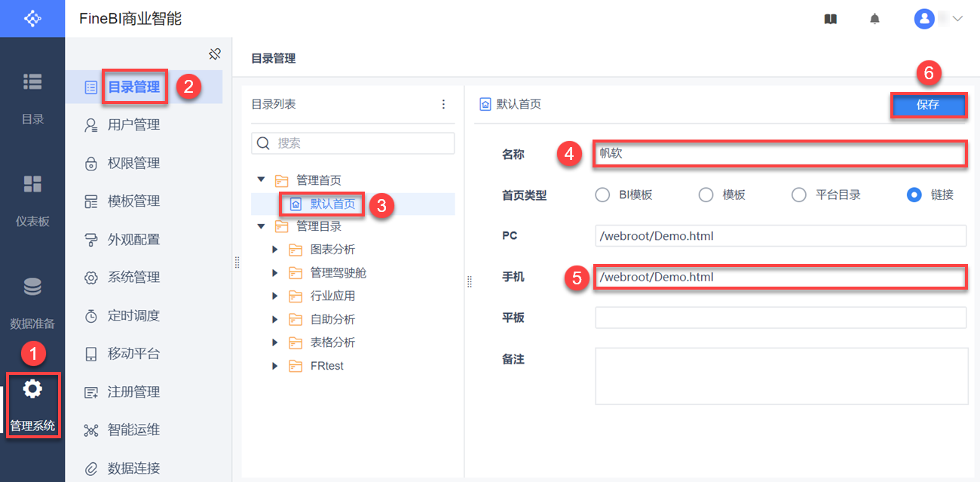Open the 目录列表 more options icon

tap(443, 105)
